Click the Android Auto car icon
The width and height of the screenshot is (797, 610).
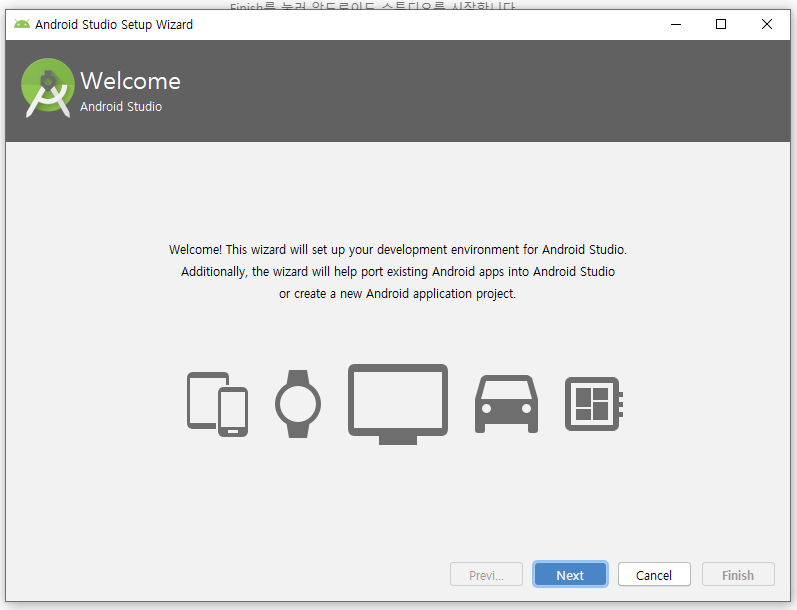[506, 404]
